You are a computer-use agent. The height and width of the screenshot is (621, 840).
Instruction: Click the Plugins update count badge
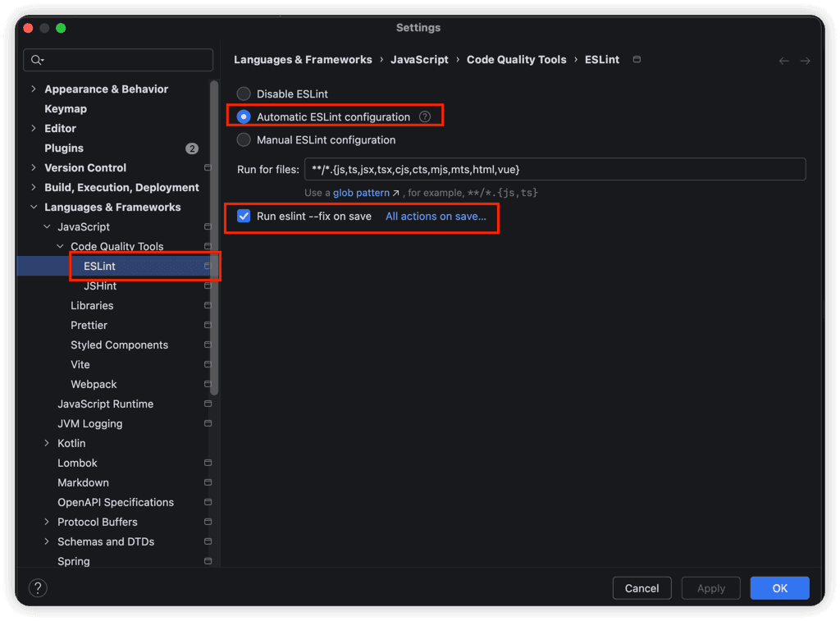(x=192, y=148)
